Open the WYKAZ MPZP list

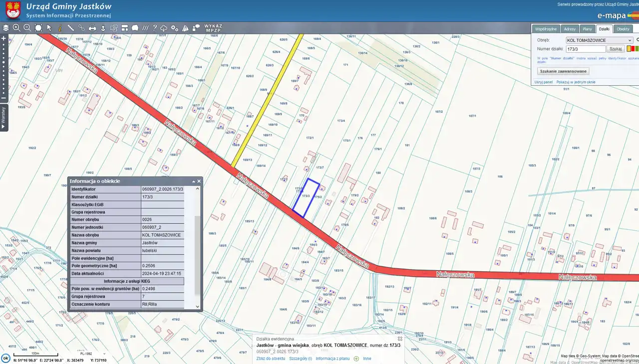pyautogui.click(x=213, y=28)
